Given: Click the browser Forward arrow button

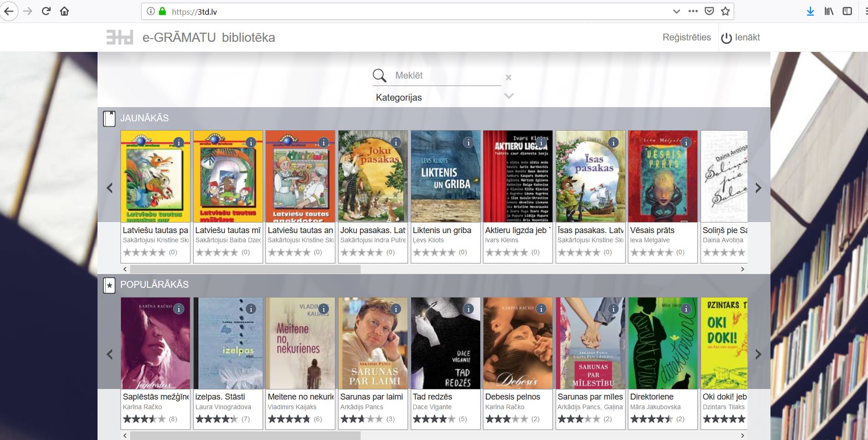Looking at the screenshot, I should point(28,11).
